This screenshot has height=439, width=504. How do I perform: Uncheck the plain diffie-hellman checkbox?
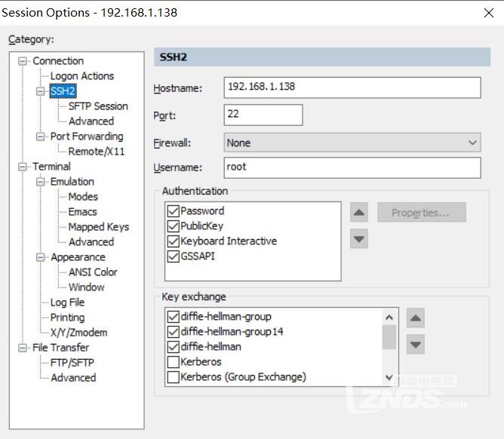pos(174,347)
